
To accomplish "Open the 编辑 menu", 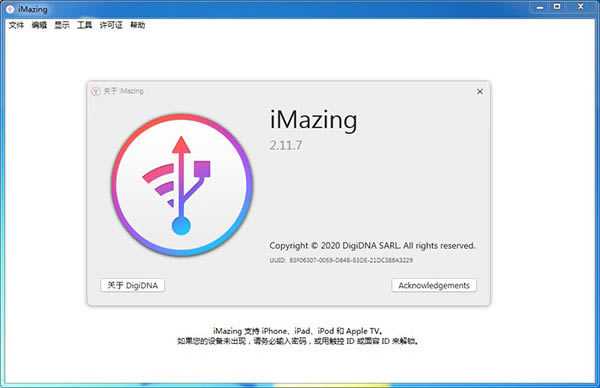I will (39, 25).
